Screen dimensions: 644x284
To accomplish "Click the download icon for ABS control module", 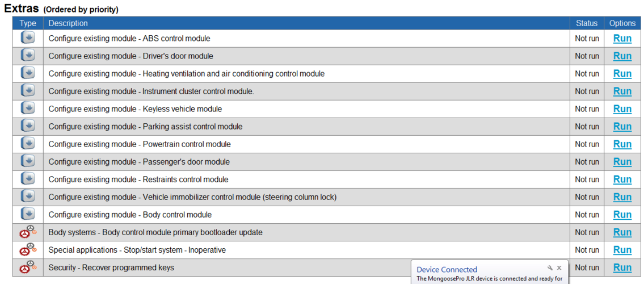I will [27, 38].
